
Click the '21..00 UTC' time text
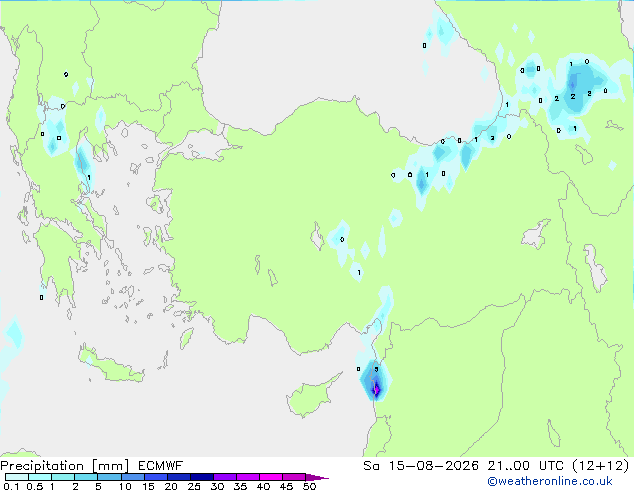526,466
